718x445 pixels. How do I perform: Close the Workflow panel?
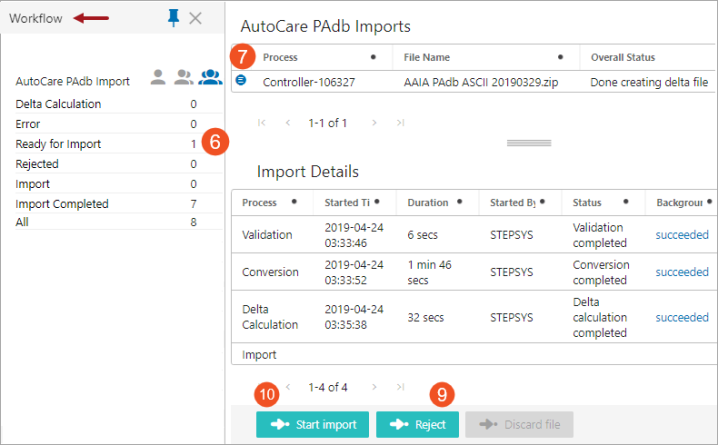[x=196, y=18]
